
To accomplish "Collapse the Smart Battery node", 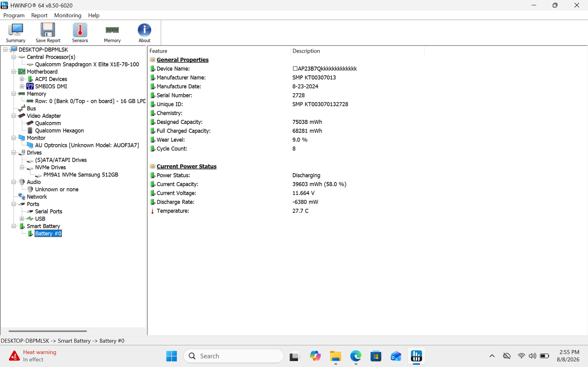I will point(14,226).
